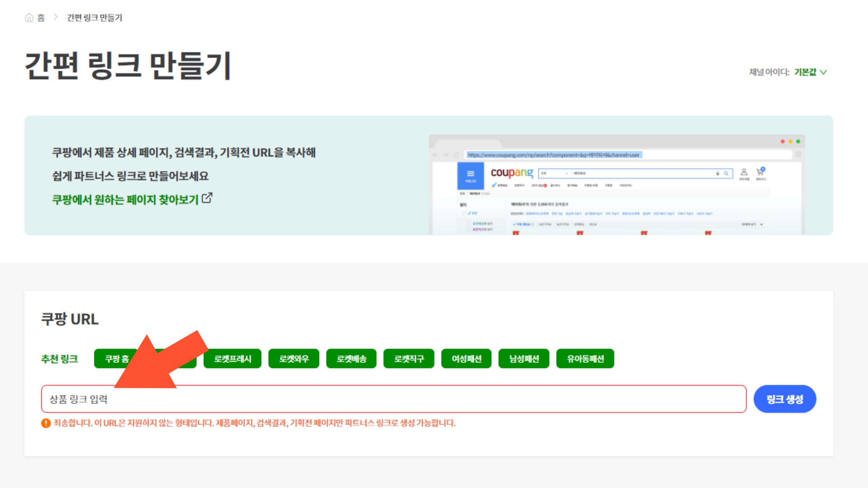868x488 pixels.
Task: Click the breadcrumb chevron separator
Action: 56,17
